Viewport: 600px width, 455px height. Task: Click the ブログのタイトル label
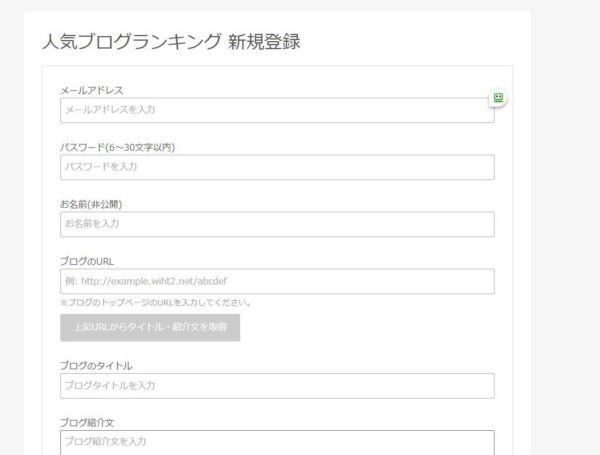[96, 366]
